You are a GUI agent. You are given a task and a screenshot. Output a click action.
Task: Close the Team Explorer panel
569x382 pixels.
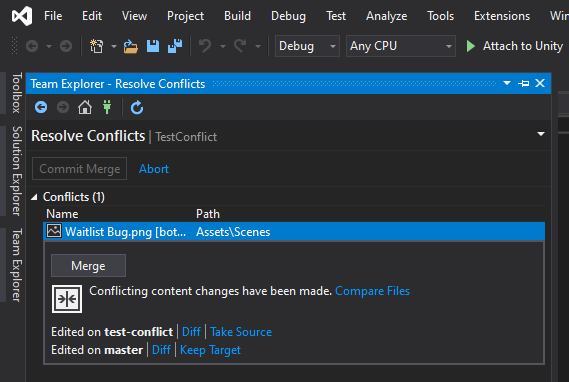pos(540,83)
